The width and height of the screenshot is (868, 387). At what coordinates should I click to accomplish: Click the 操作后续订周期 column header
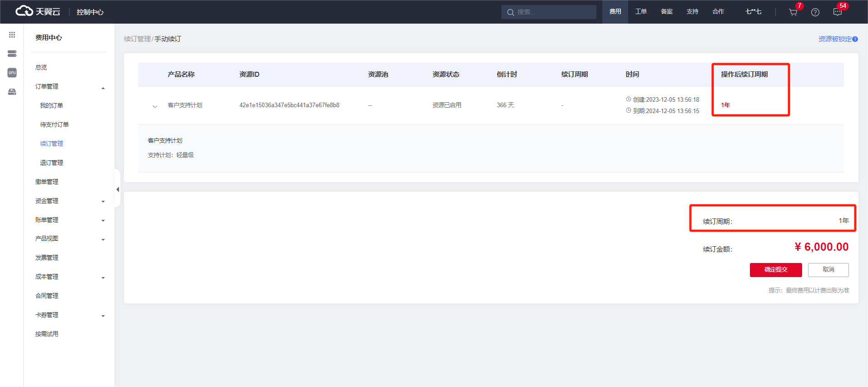744,74
